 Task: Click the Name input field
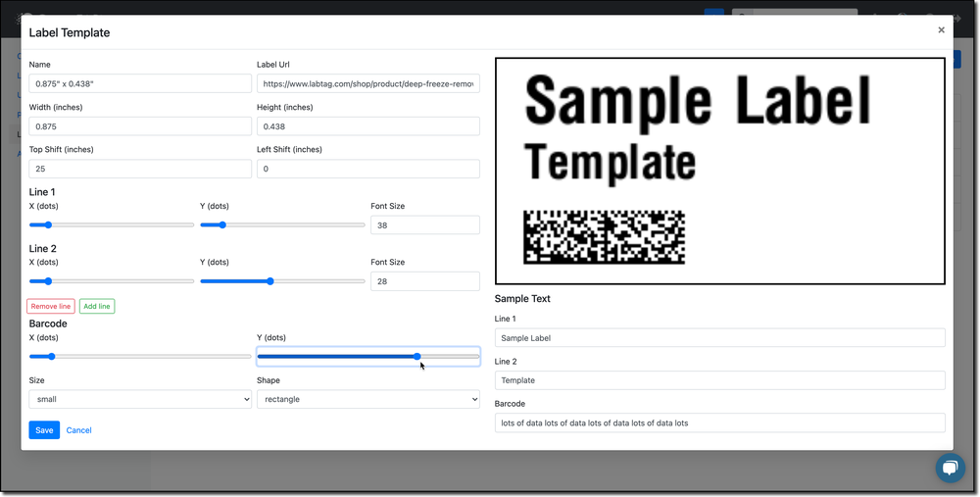[x=140, y=83]
